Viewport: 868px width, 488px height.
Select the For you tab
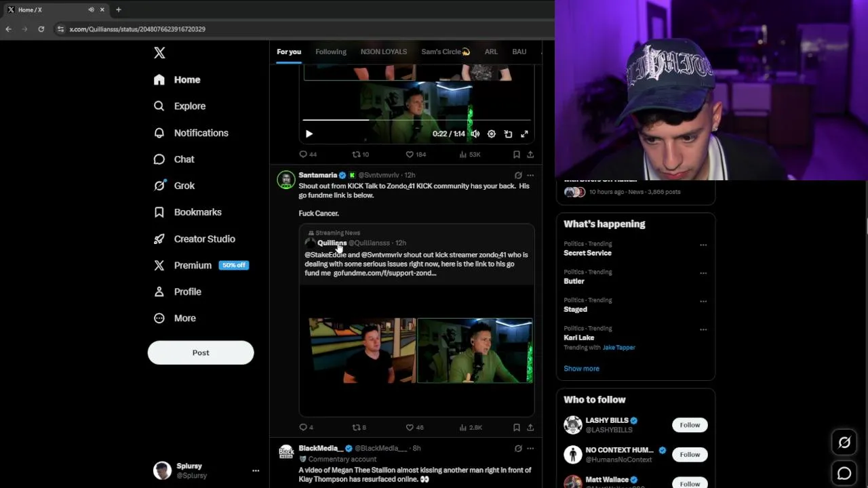click(x=289, y=52)
